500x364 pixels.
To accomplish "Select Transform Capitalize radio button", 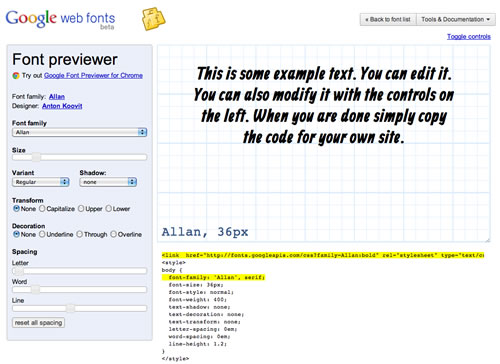I will [42, 209].
